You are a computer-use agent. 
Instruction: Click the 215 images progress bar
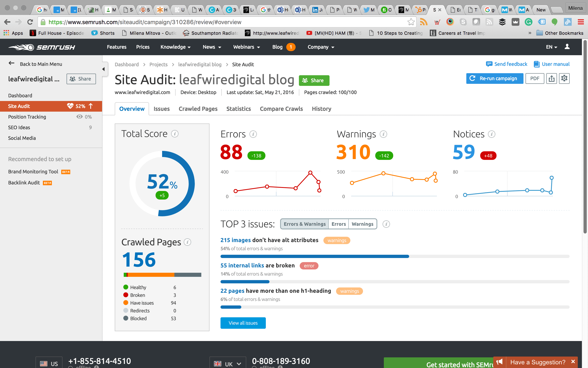pos(395,256)
